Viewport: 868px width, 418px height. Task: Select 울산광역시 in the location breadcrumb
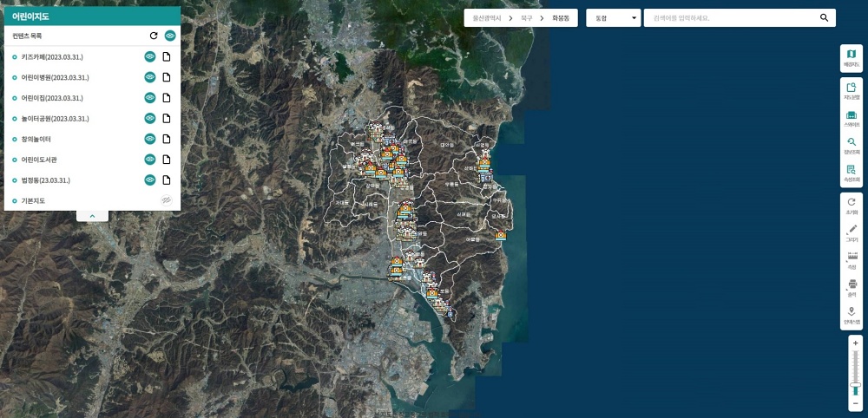coord(487,17)
